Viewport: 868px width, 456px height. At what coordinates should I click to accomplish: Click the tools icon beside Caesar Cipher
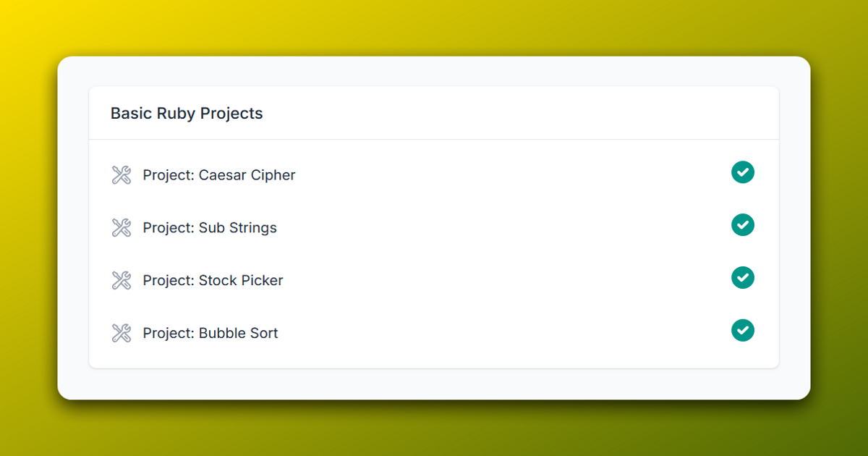[122, 174]
